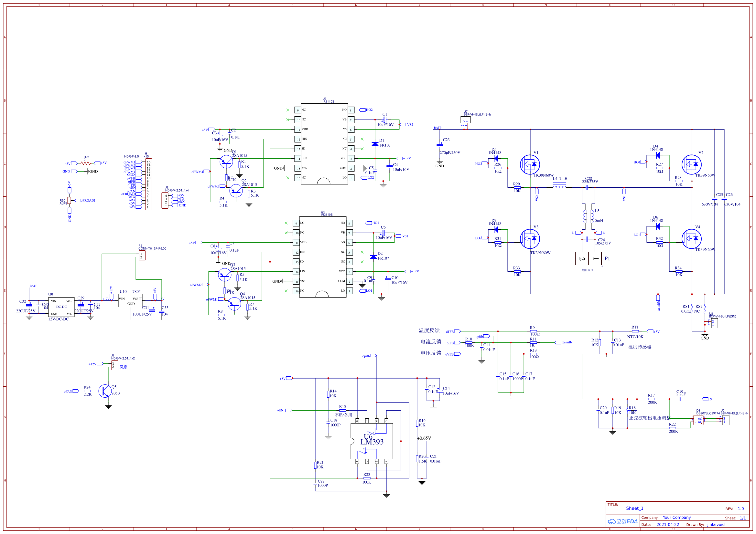Select diode D1 FR107 symbol
The width and height of the screenshot is (756, 534).
[375, 144]
